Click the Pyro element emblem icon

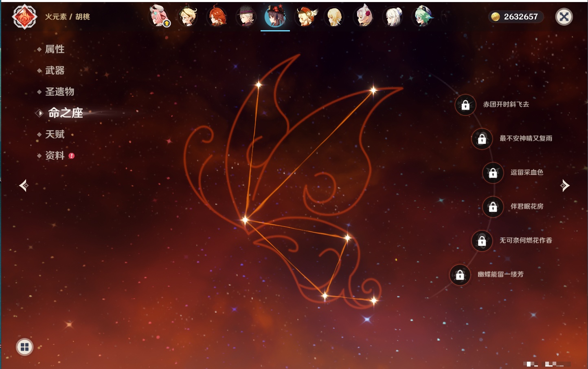click(x=24, y=17)
